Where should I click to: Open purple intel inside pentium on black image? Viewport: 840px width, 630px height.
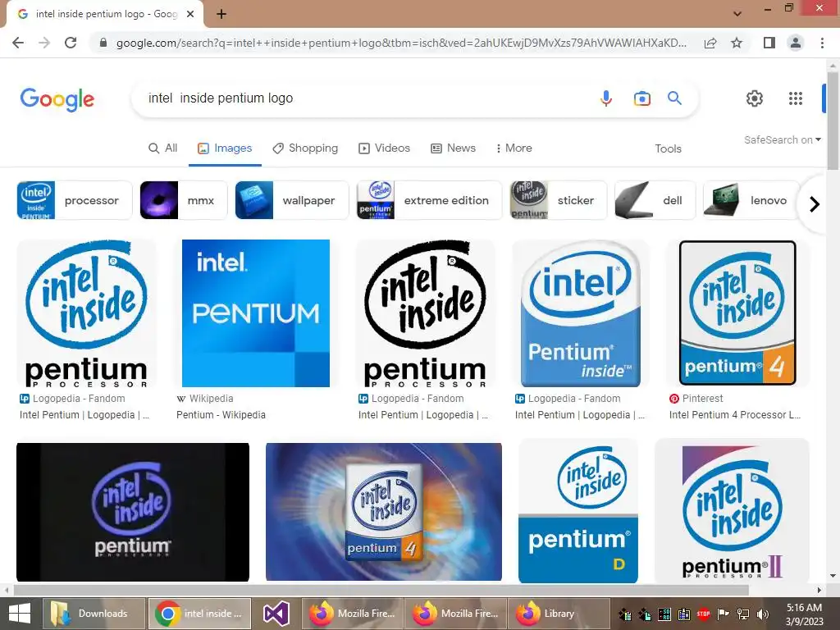[x=133, y=512]
